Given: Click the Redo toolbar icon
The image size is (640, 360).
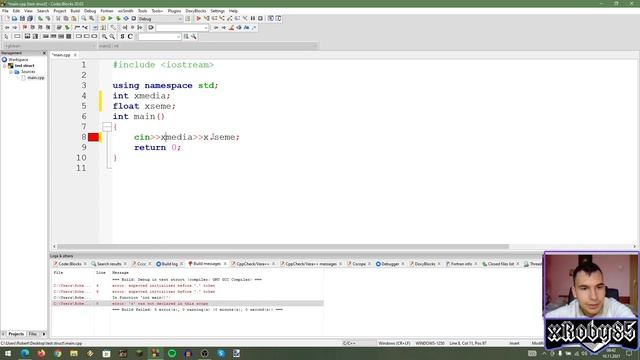Looking at the screenshot, I should [48, 19].
